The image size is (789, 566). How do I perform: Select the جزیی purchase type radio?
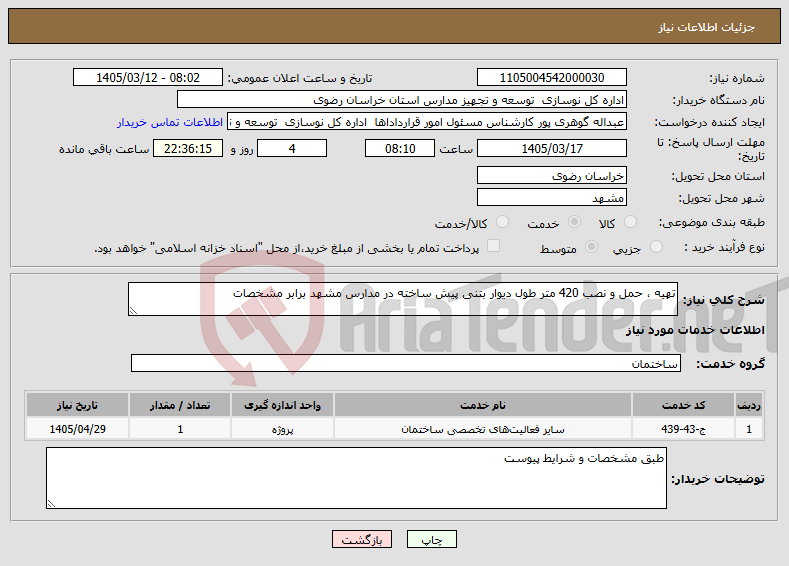[656, 247]
